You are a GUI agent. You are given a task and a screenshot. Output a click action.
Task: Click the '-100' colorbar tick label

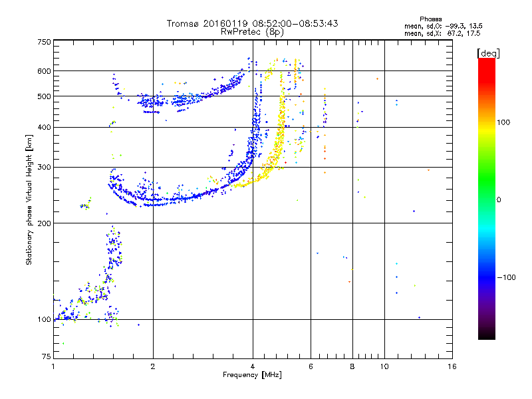pos(507,277)
